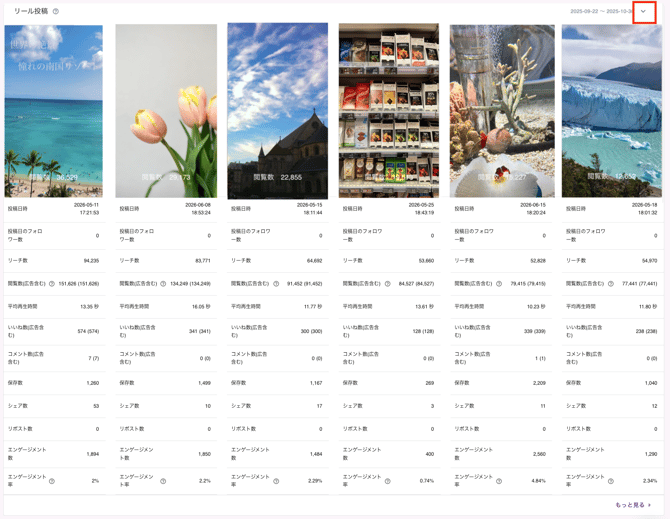
Task: Click help icon beside リール投稿 title
Action: (56, 12)
